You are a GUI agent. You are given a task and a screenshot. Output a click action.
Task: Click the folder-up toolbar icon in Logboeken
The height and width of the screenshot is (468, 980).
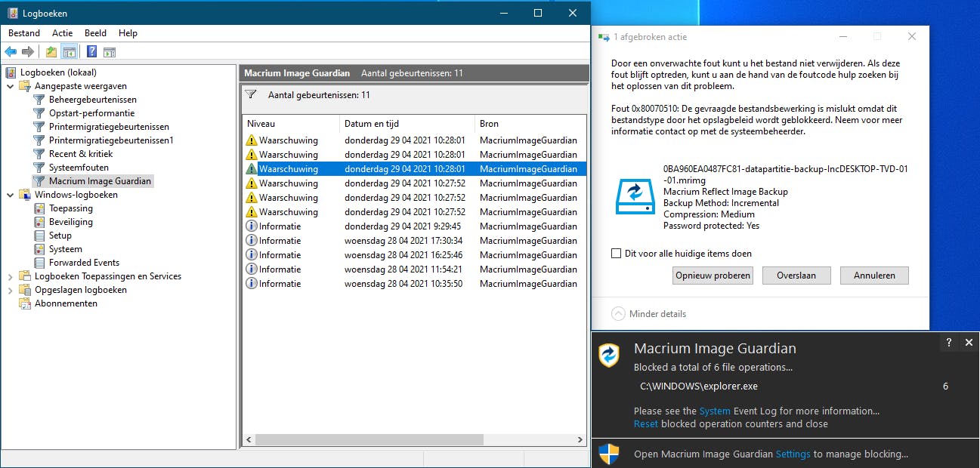tap(51, 51)
